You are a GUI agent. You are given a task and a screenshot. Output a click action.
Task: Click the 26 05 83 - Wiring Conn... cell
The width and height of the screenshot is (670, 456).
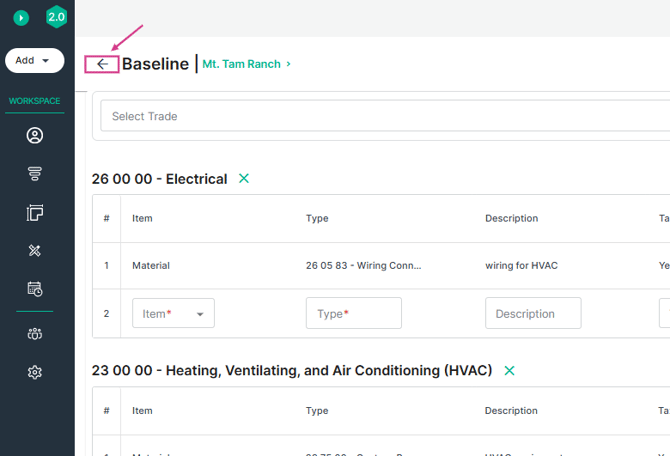click(x=363, y=265)
